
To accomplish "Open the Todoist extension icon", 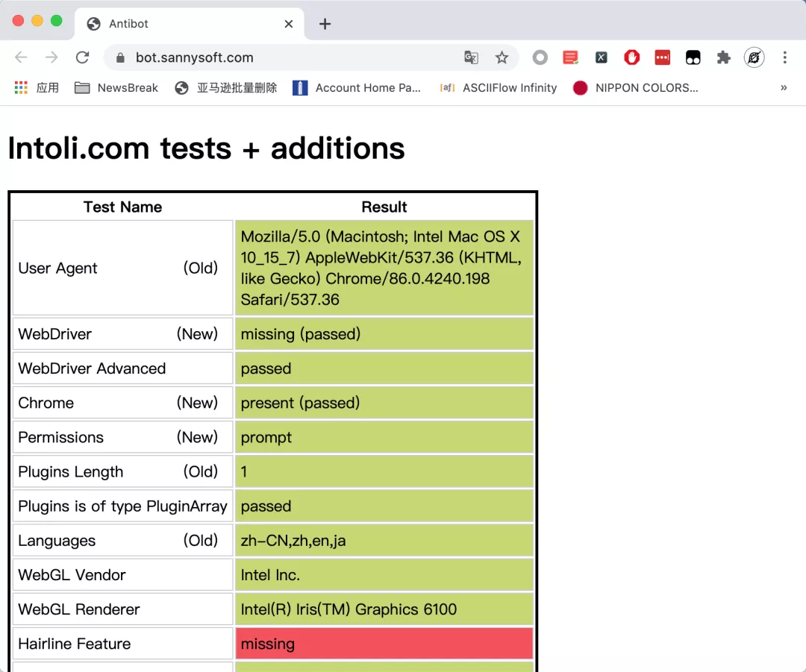I will pos(571,57).
